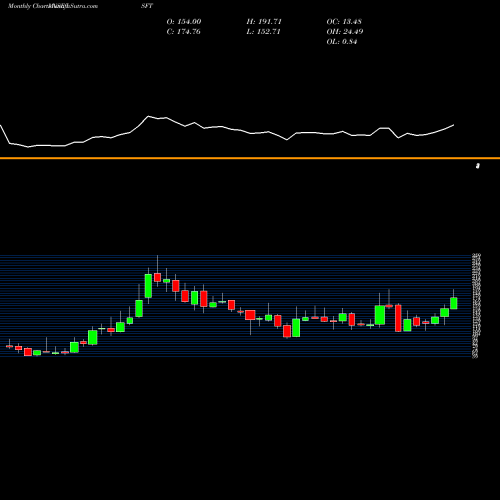
Task: Click the close price value C: 174.76
Action: coord(183,31)
